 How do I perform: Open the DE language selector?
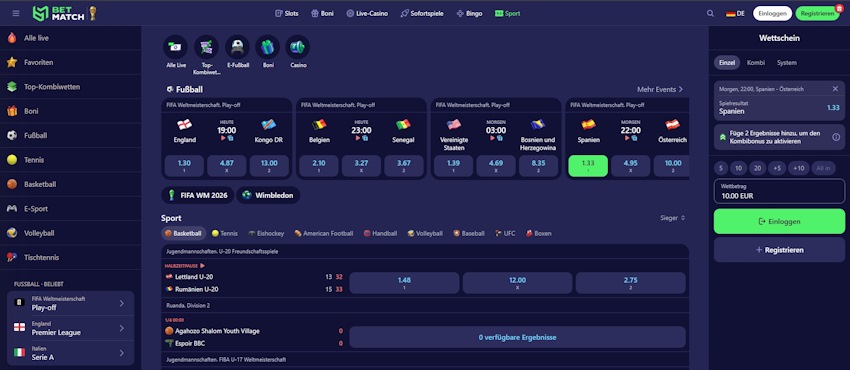pyautogui.click(x=735, y=14)
